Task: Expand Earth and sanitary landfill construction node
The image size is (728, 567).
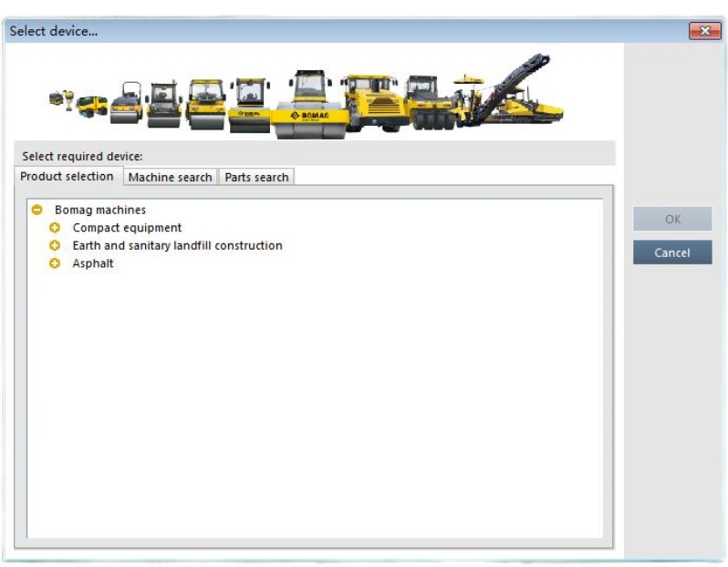Action: tap(55, 245)
